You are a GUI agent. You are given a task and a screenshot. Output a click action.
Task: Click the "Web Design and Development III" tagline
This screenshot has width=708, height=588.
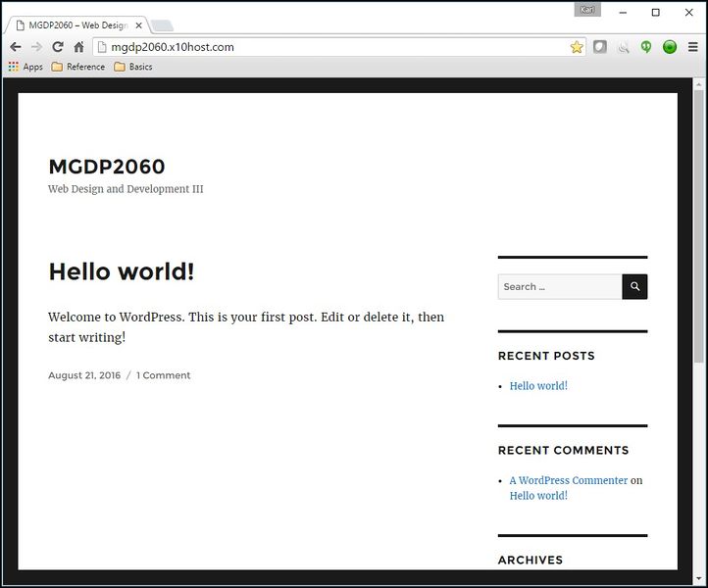126,189
